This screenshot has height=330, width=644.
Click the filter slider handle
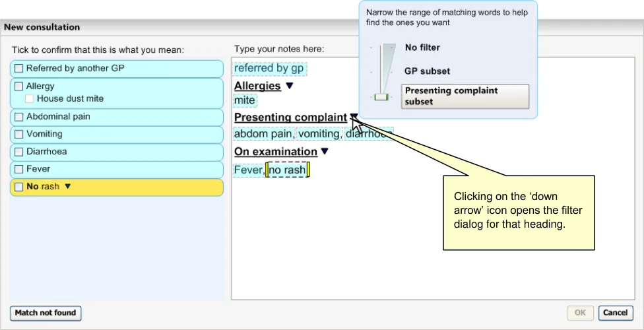[381, 97]
